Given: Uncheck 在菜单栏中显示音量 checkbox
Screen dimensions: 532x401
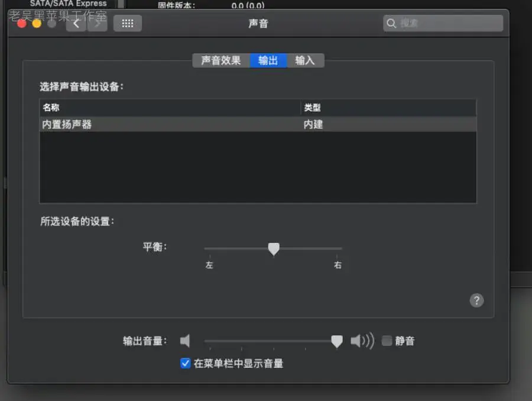Looking at the screenshot, I should [x=185, y=363].
